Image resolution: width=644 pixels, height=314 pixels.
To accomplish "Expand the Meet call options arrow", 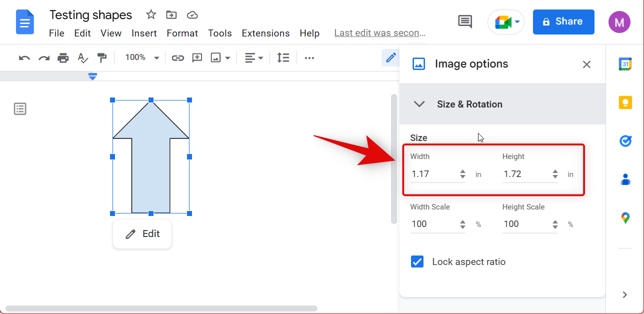I will (x=517, y=22).
